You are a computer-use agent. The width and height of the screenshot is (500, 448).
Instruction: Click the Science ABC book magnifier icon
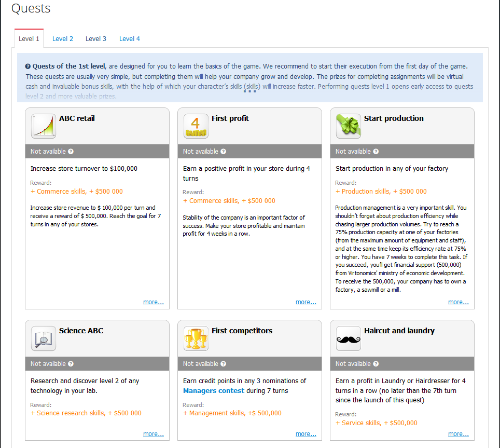[44, 338]
